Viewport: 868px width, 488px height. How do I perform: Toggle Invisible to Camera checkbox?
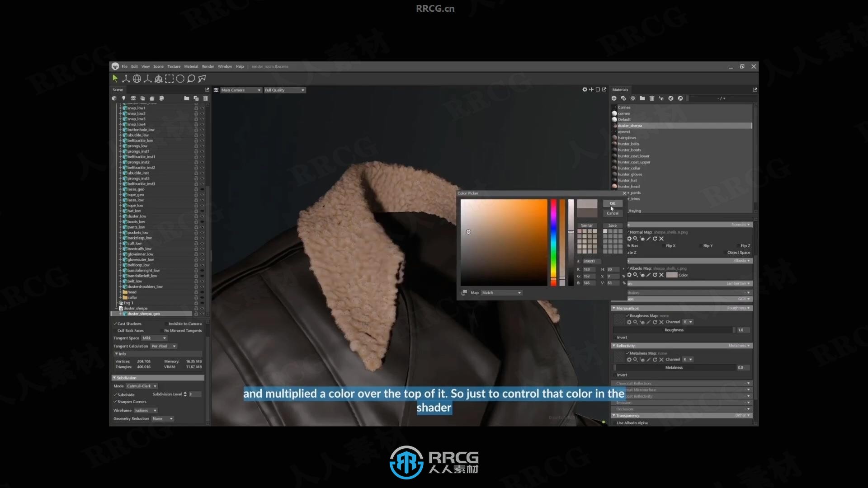(x=165, y=324)
